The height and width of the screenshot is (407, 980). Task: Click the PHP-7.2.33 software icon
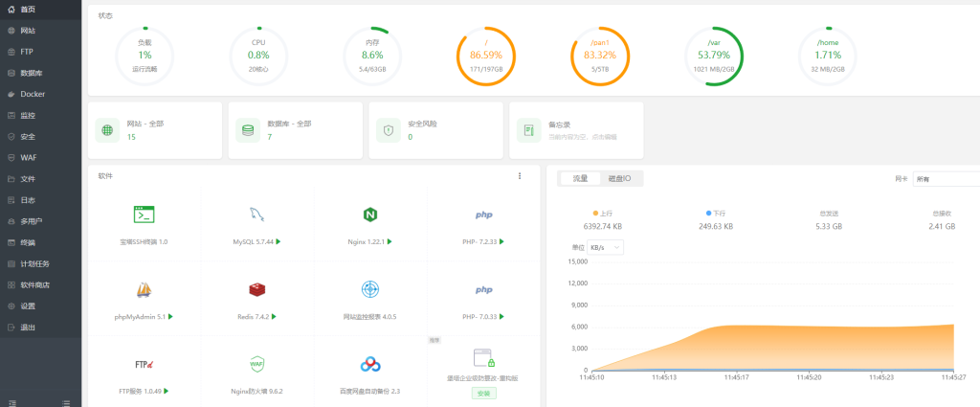(483, 215)
